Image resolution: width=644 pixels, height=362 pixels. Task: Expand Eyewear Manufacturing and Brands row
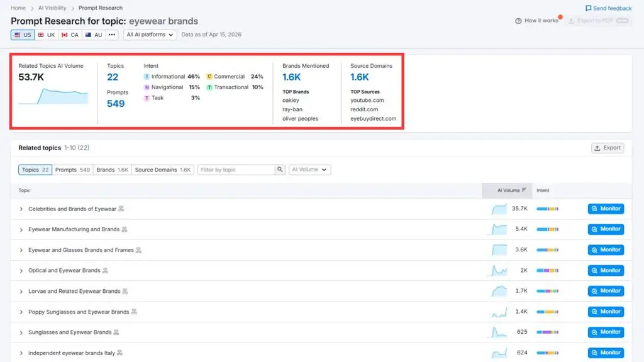click(21, 230)
